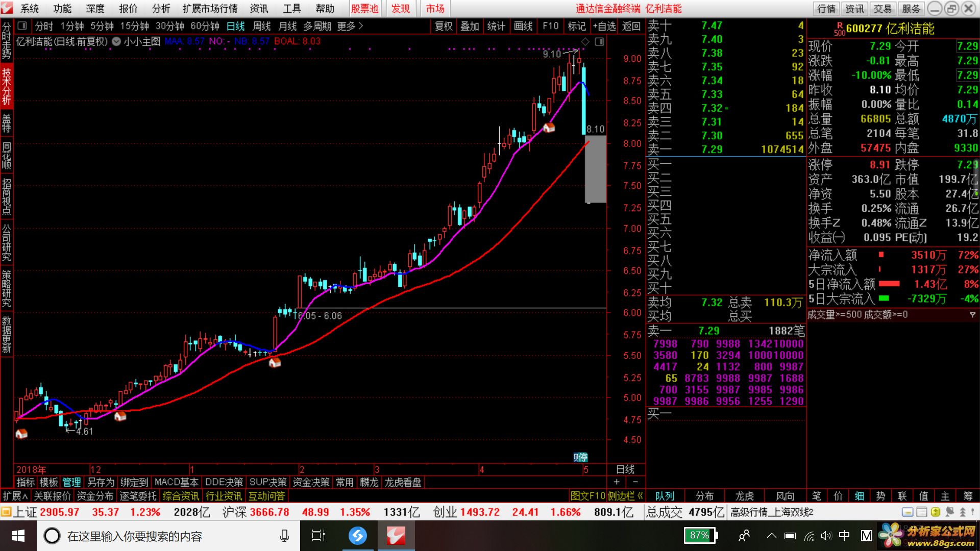The image size is (980, 551).
Task: Open the yellow note icon in status bar
Action: [x=908, y=512]
